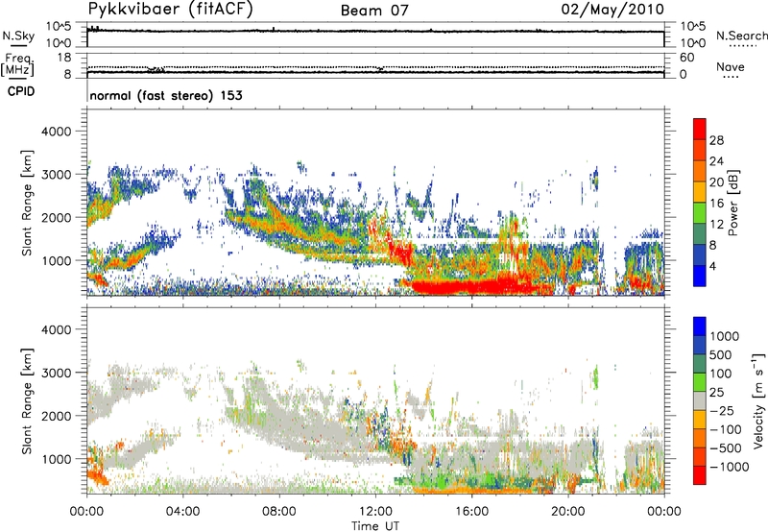The height and width of the screenshot is (532, 768).
Task: Click the -25 velocity colorbar value
Action: [x=722, y=410]
